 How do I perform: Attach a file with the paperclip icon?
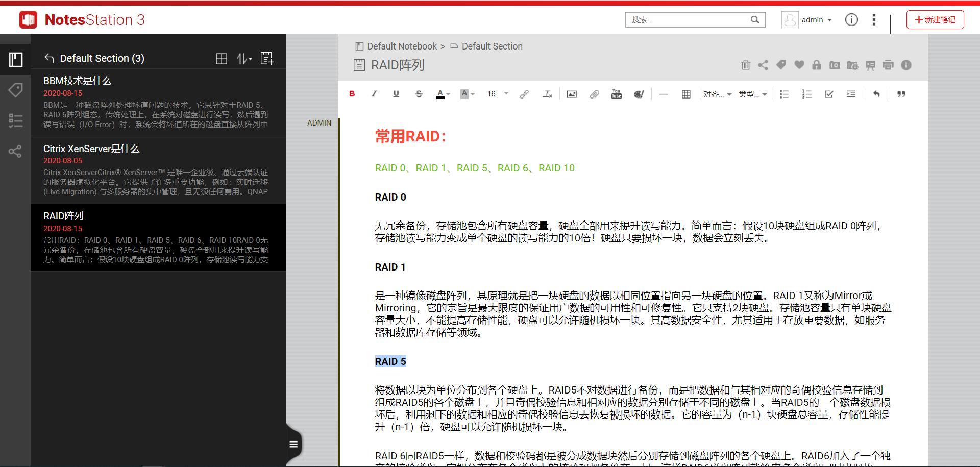point(594,94)
